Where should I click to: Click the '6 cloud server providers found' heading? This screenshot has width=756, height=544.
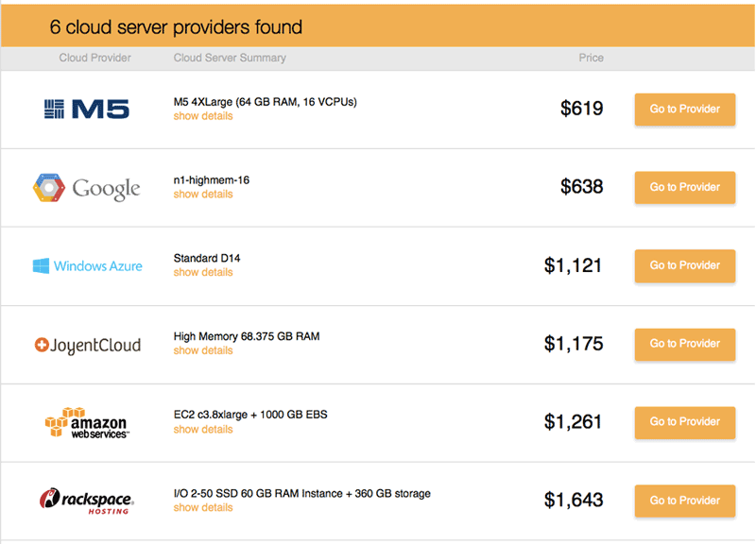pyautogui.click(x=176, y=27)
